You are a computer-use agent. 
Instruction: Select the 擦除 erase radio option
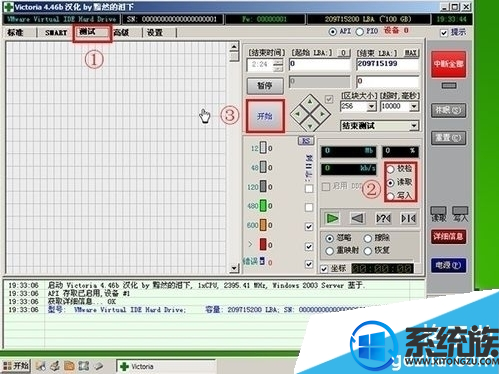(368, 239)
